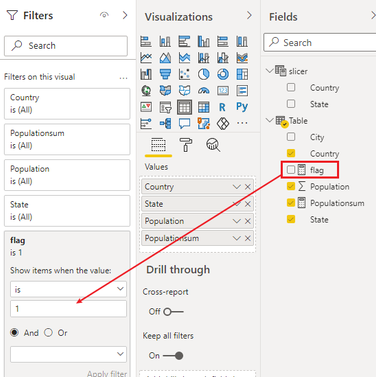Select the ArcGIS Maps visual
The width and height of the screenshot is (376, 377).
click(204, 123)
